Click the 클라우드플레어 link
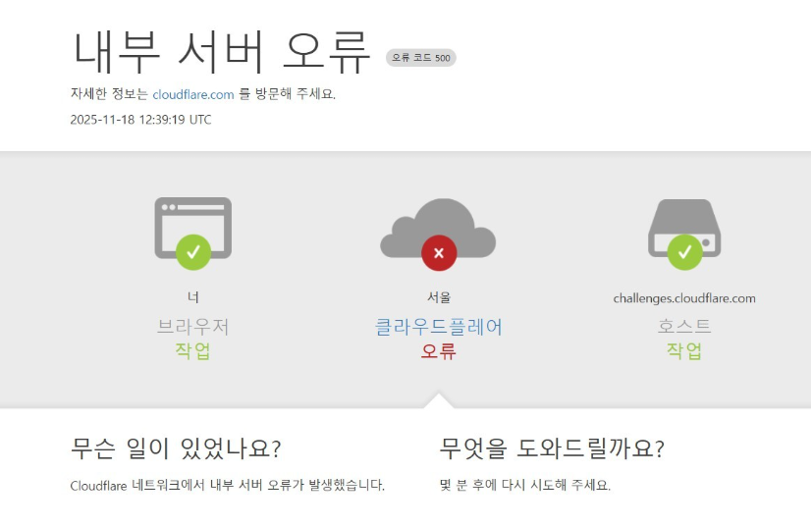The width and height of the screenshot is (812, 526). pos(438,327)
